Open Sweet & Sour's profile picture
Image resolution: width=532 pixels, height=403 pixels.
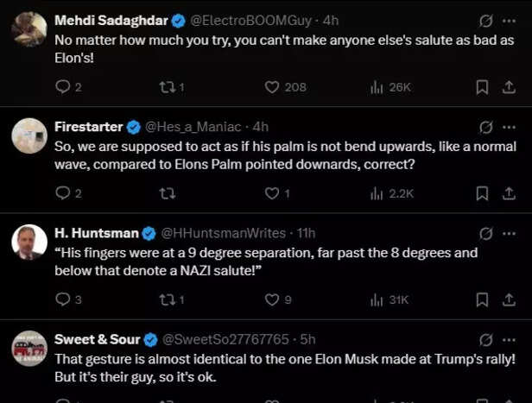tap(29, 348)
